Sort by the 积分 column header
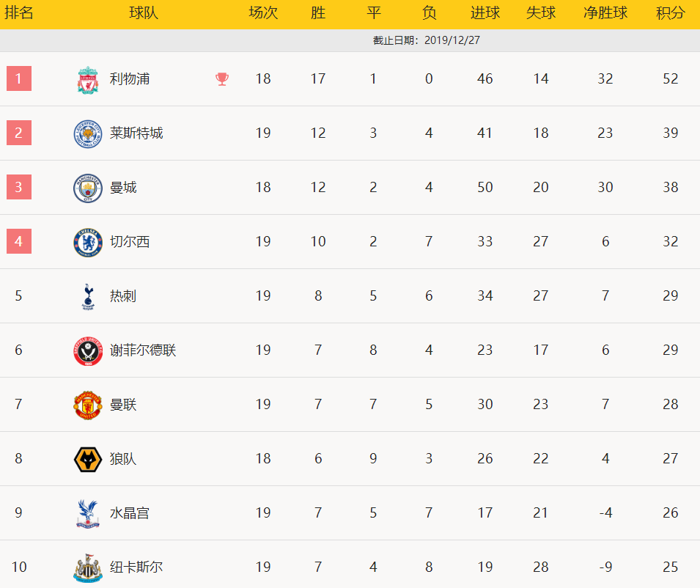This screenshot has height=588, width=700. coord(670,13)
